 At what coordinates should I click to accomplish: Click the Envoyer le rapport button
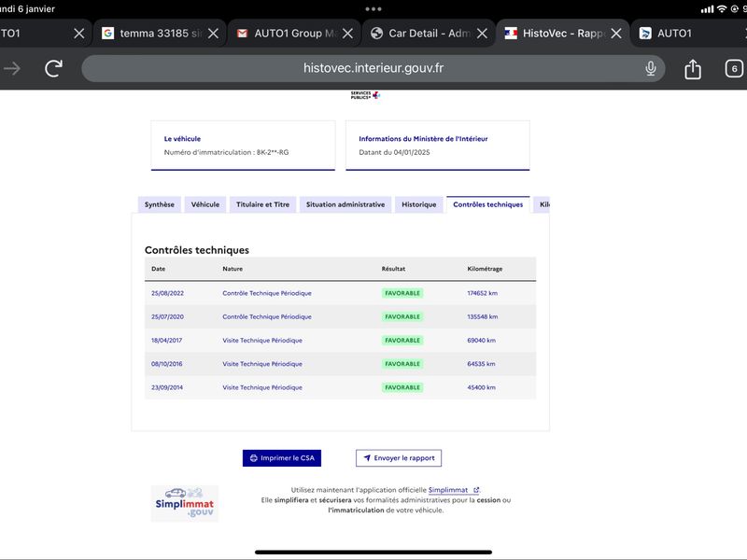[399, 458]
